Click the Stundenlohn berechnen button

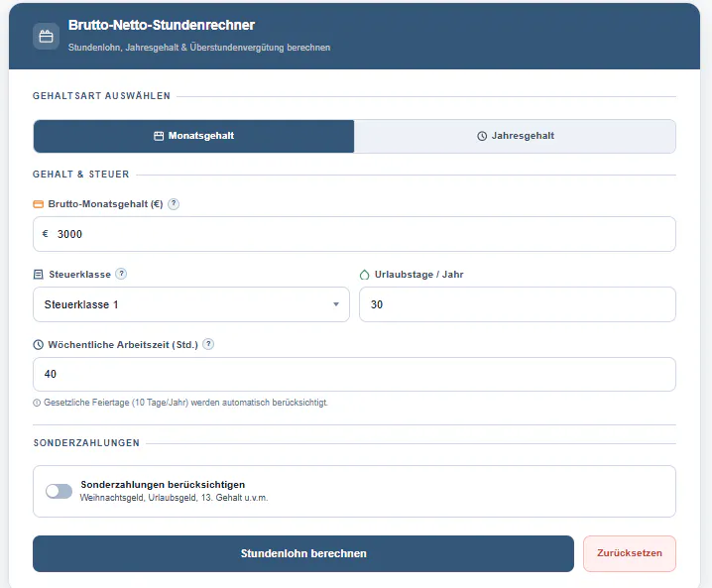pyautogui.click(x=303, y=553)
